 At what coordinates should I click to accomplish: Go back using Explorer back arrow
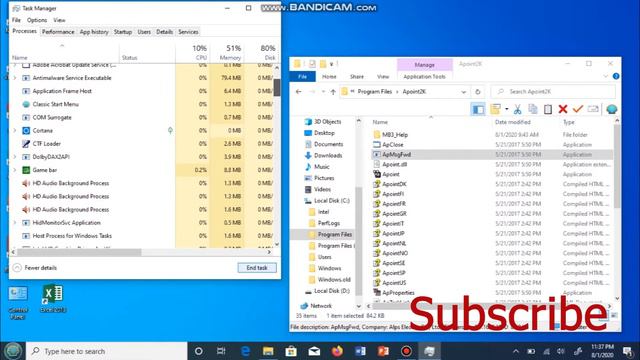coord(298,92)
